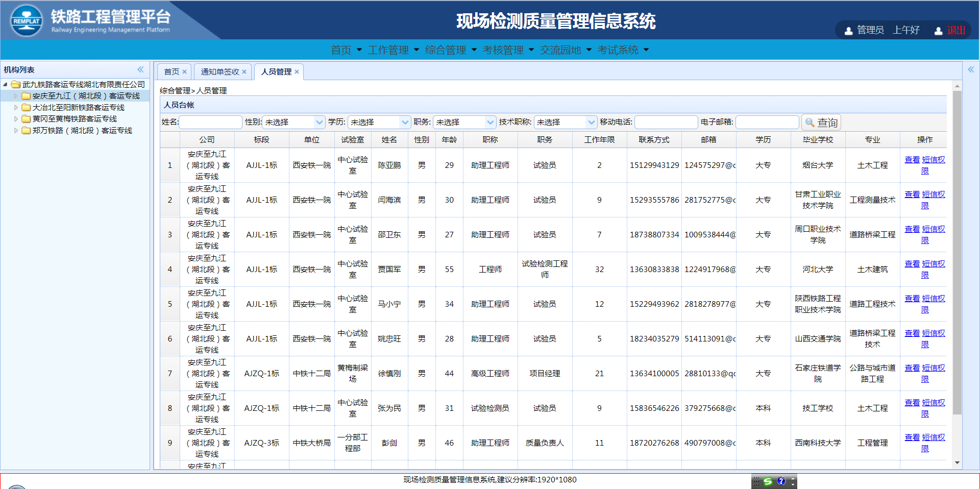Screen dimensions: 980x489
Task: Click into the 移动电话 input field
Action: click(666, 122)
